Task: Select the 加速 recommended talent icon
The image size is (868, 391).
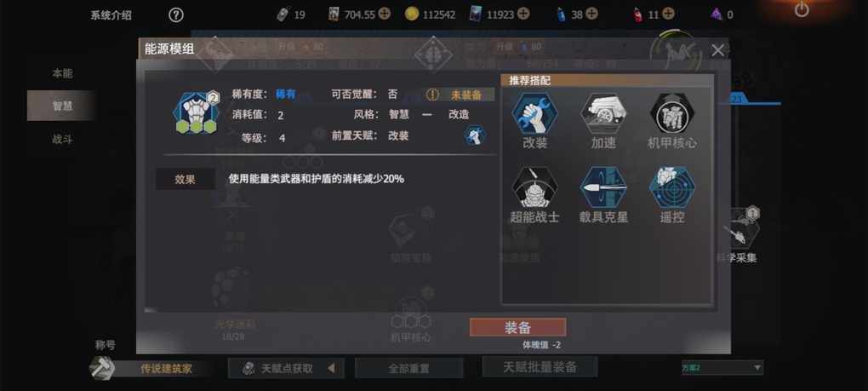Action: pyautogui.click(x=602, y=112)
